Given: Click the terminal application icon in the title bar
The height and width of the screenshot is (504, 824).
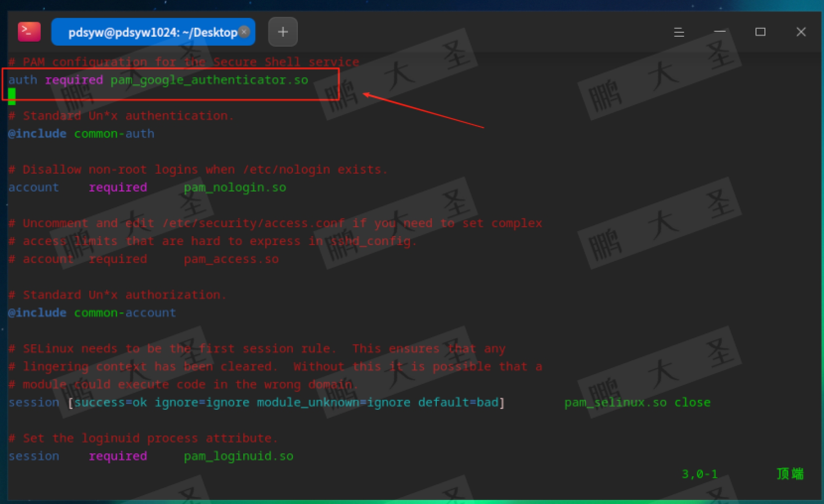Looking at the screenshot, I should 29,31.
